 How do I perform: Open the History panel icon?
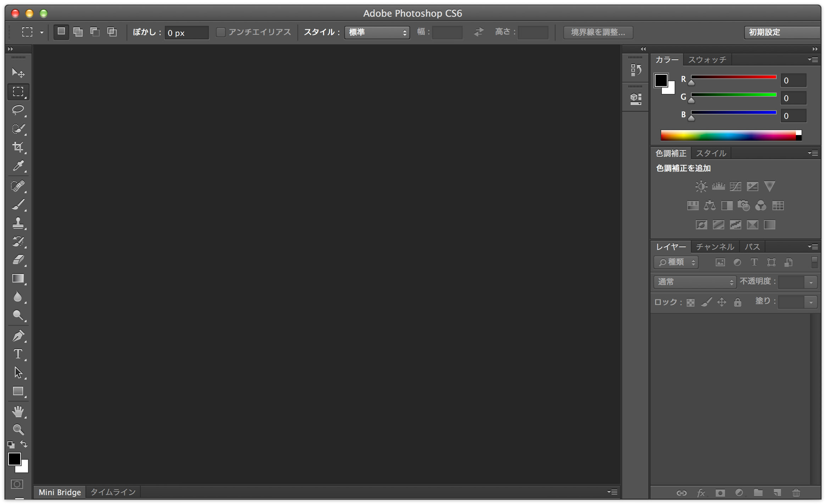(x=636, y=69)
